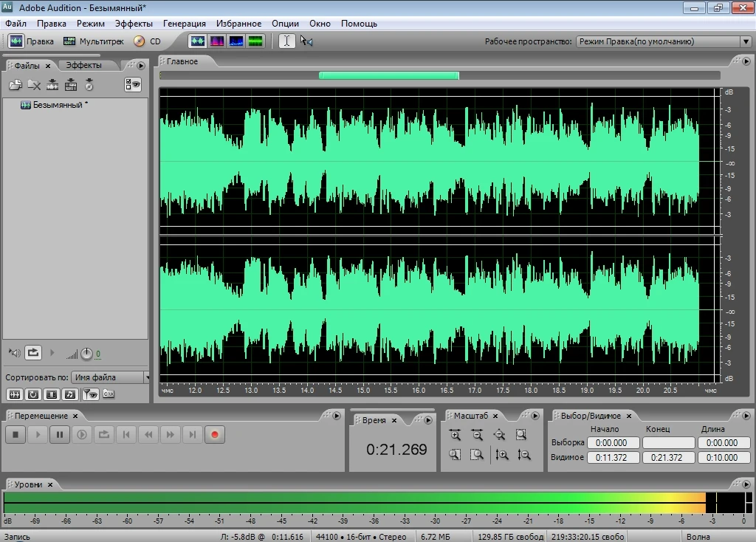Toggle the loop play button in Files panel
756x542 pixels.
point(33,353)
